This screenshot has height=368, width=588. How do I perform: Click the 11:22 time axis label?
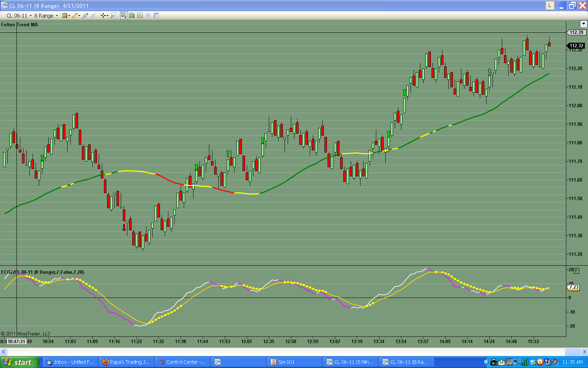coord(136,341)
